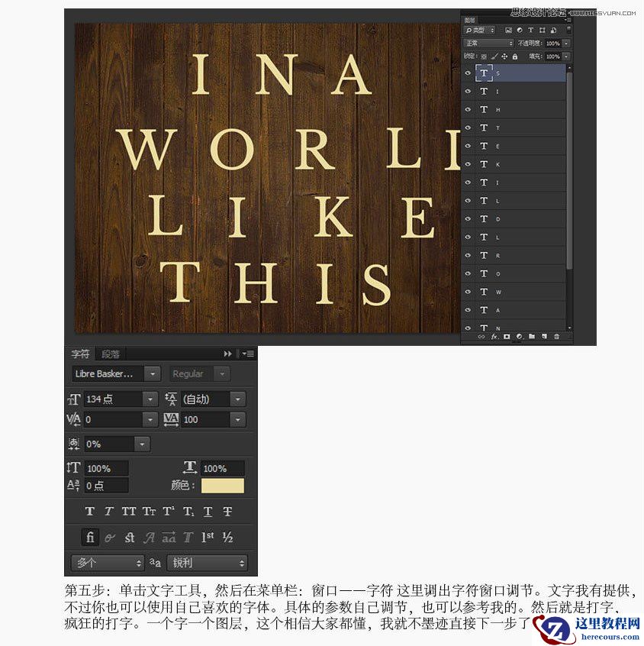Apply faux italic formatting to the text
The image size is (644, 646).
[109, 512]
